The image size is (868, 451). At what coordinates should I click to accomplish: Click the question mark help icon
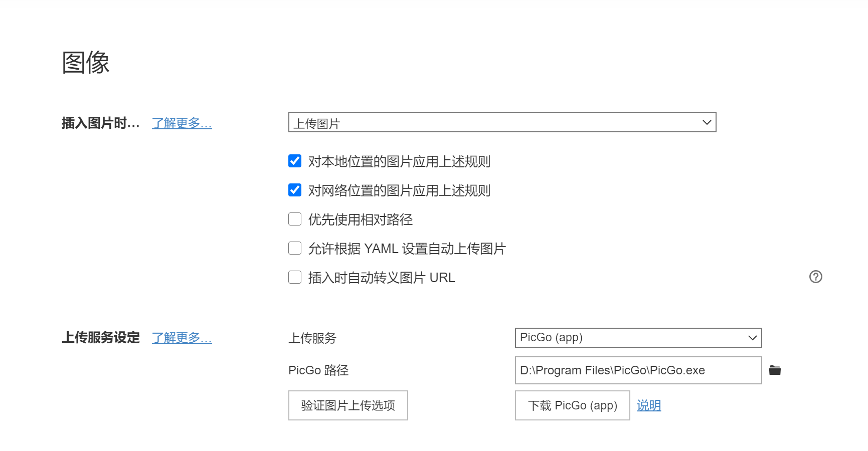(x=815, y=277)
